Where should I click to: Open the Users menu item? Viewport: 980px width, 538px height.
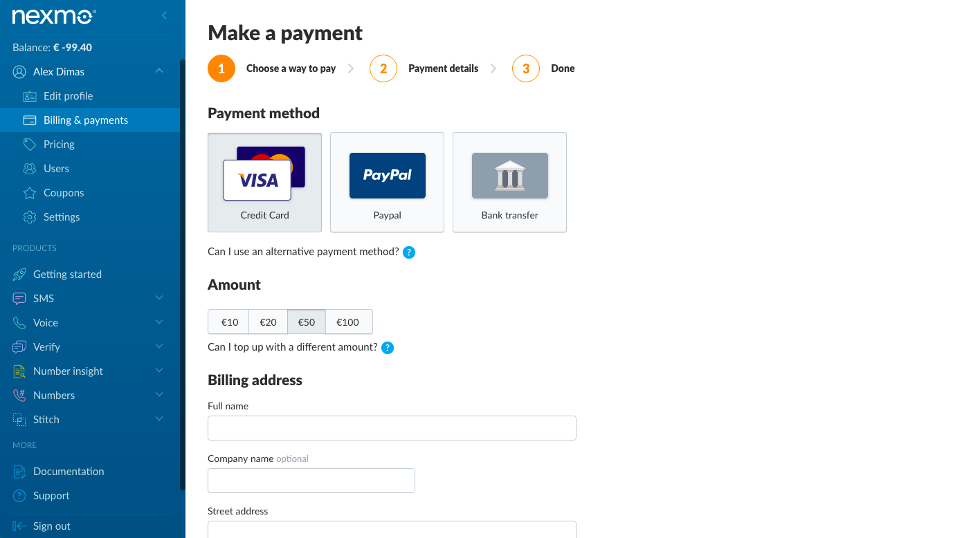click(x=56, y=169)
